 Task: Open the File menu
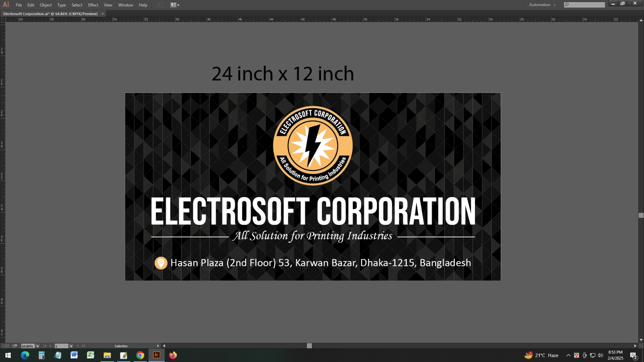(x=19, y=5)
